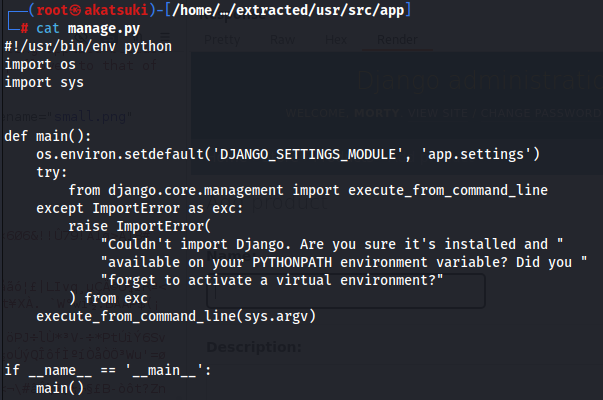
Task: Click the faint Description: label
Action: (254, 347)
